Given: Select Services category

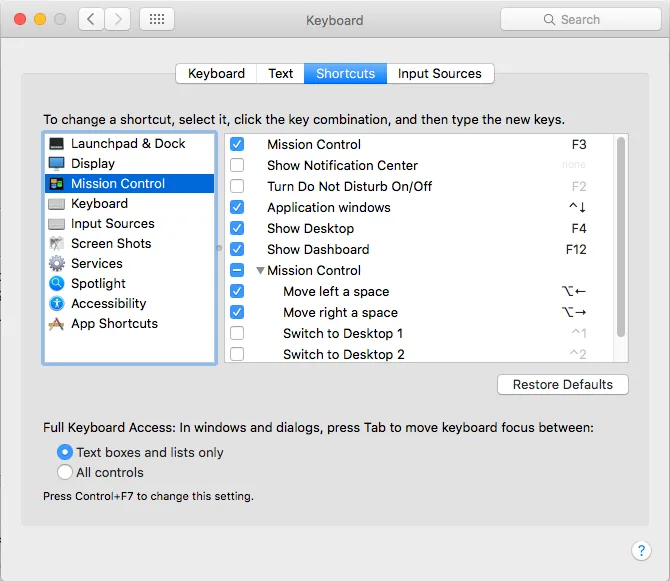Looking at the screenshot, I should coord(129,264).
